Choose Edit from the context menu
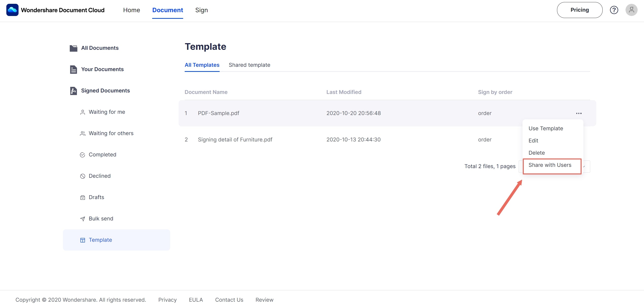644x307 pixels. 533,141
